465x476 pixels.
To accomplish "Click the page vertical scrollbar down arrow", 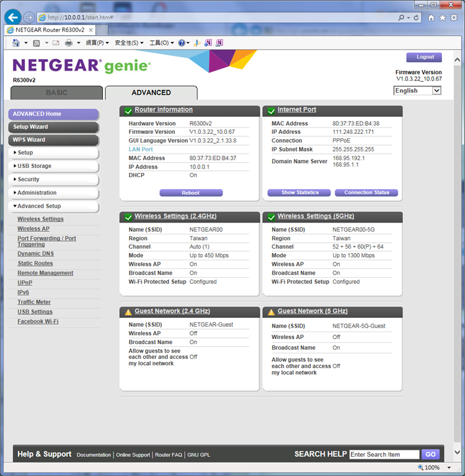I will [x=457, y=452].
